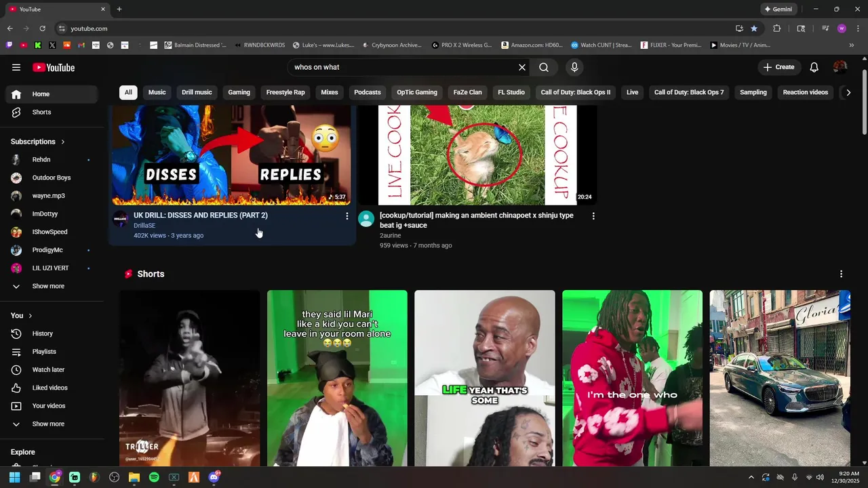Bookmark star icon in address bar
Image resolution: width=868 pixels, height=488 pixels.
point(754,28)
